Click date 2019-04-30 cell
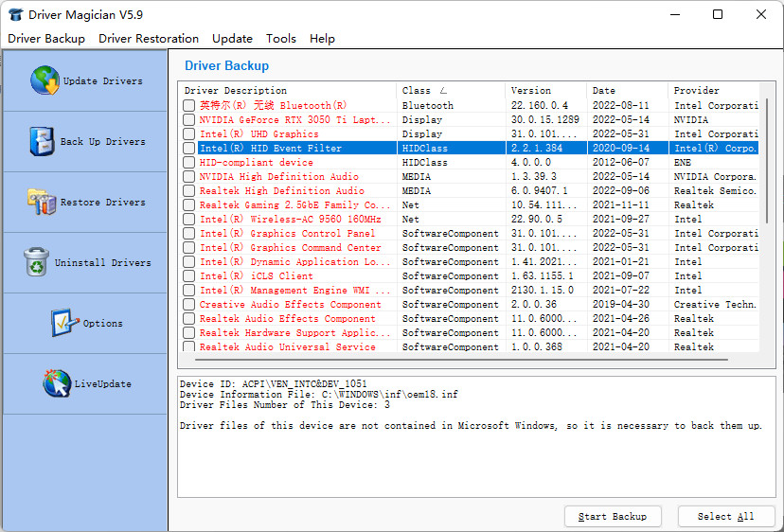The width and height of the screenshot is (784, 532). [620, 305]
